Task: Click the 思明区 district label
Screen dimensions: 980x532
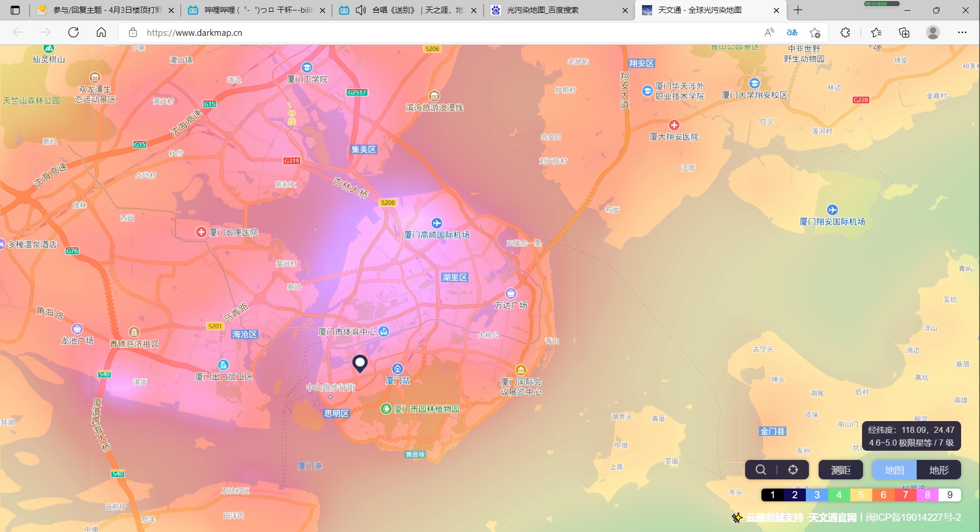Action: pyautogui.click(x=337, y=413)
